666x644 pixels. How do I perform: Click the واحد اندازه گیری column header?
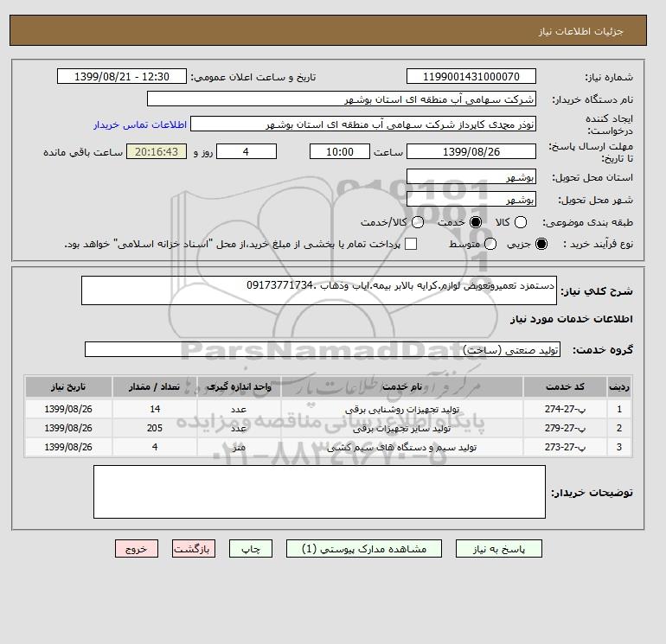point(239,386)
